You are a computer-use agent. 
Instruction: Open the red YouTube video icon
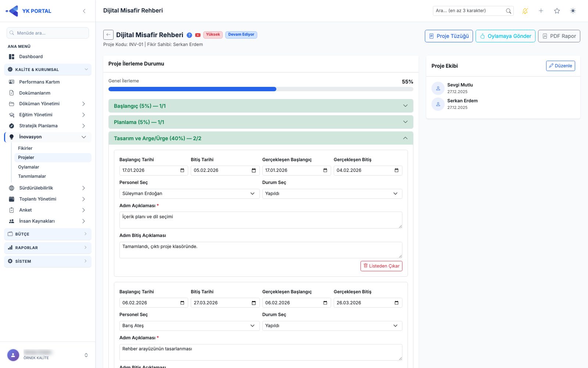pyautogui.click(x=198, y=35)
